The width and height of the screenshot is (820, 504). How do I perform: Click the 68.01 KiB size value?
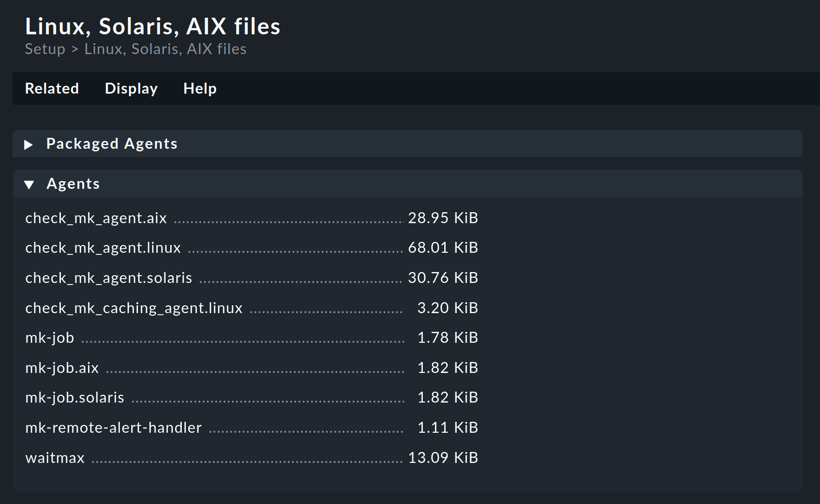click(x=443, y=248)
